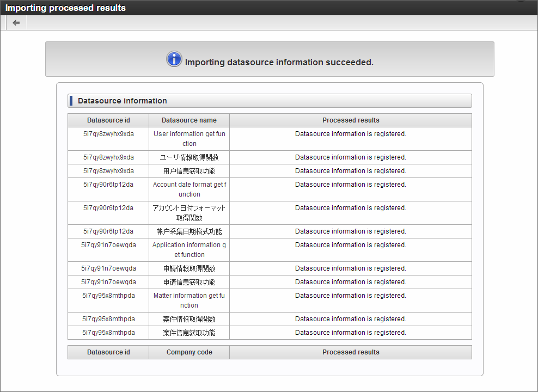This screenshot has width=538, height=392.
Task: Select the '用户信息获取功能' datasource name cell
Action: 189,171
